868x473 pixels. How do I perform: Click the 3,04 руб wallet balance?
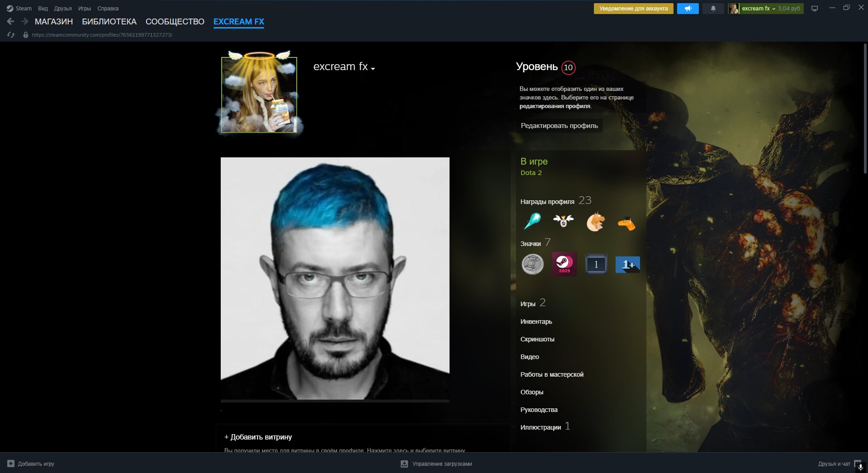click(x=789, y=9)
